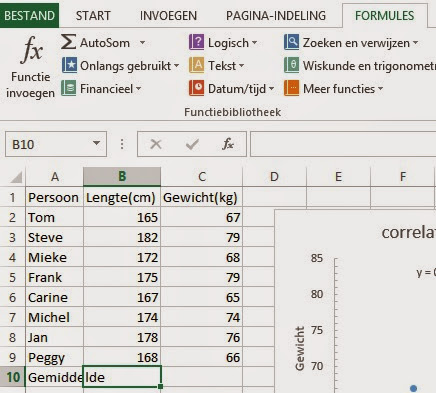Image resolution: width=436 pixels, height=393 pixels.
Task: Switch to the PAGINA-INDELING tab
Action: pyautogui.click(x=276, y=16)
